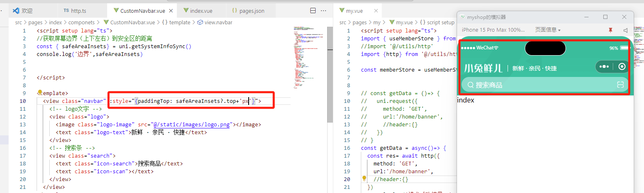The width and height of the screenshot is (644, 193).
Task: Click breadcrumb 'template' symbol
Action: 176,22
